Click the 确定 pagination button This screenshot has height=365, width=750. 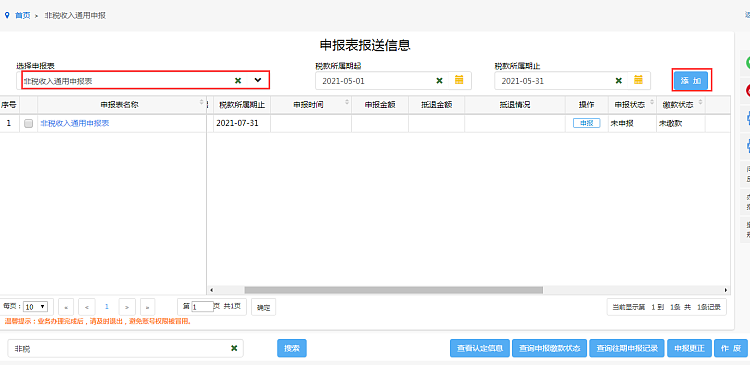[x=264, y=307]
